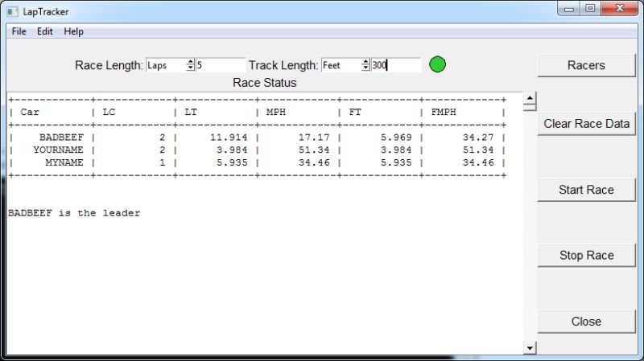
Task: Click the LC column header
Action: point(109,112)
